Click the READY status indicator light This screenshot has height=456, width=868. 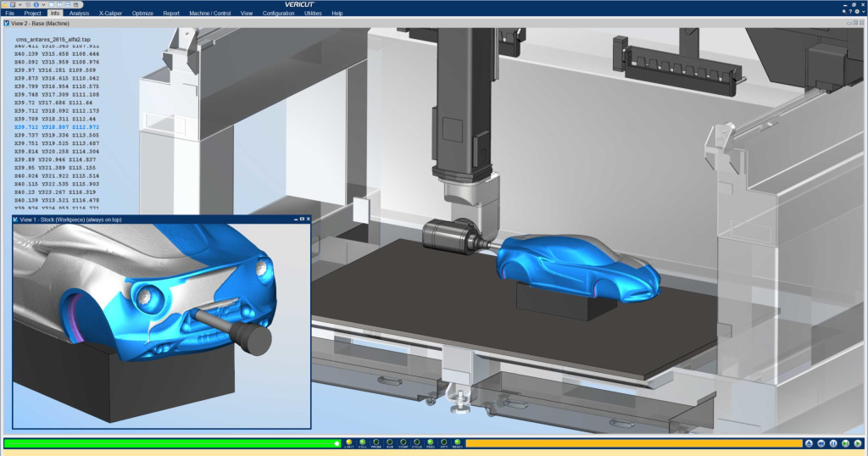(457, 442)
